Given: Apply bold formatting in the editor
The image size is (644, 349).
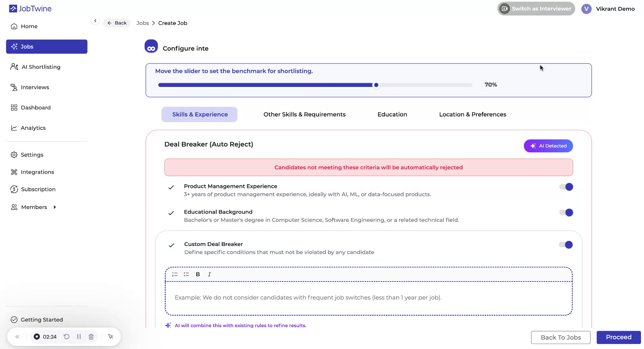Looking at the screenshot, I should [x=198, y=274].
